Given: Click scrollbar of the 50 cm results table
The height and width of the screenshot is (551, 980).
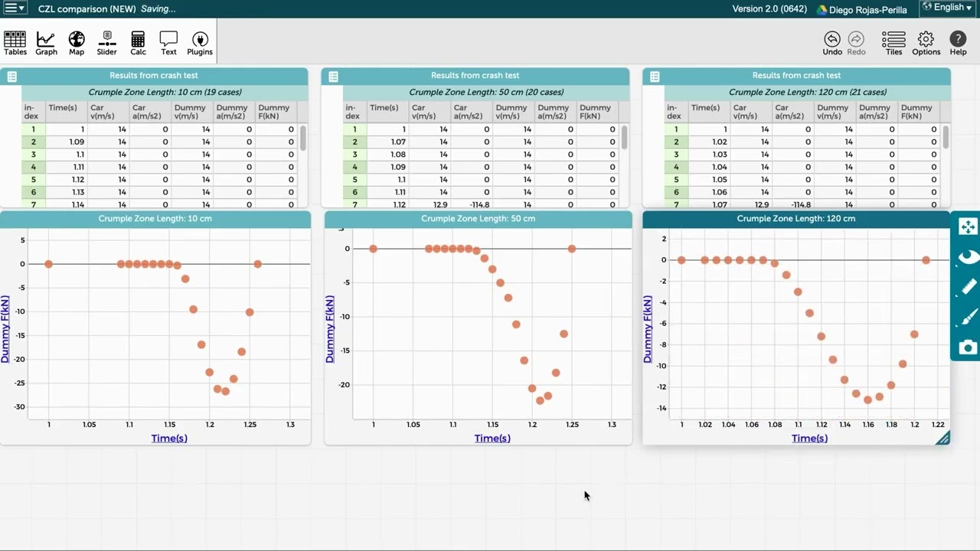Looking at the screenshot, I should (x=625, y=139).
